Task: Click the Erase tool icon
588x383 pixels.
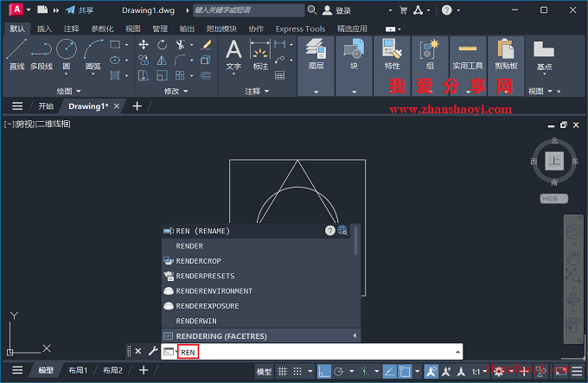Action: coord(206,45)
